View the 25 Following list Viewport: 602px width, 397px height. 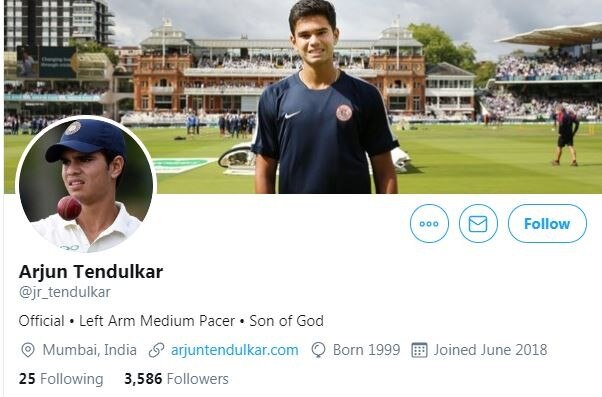coord(61,379)
